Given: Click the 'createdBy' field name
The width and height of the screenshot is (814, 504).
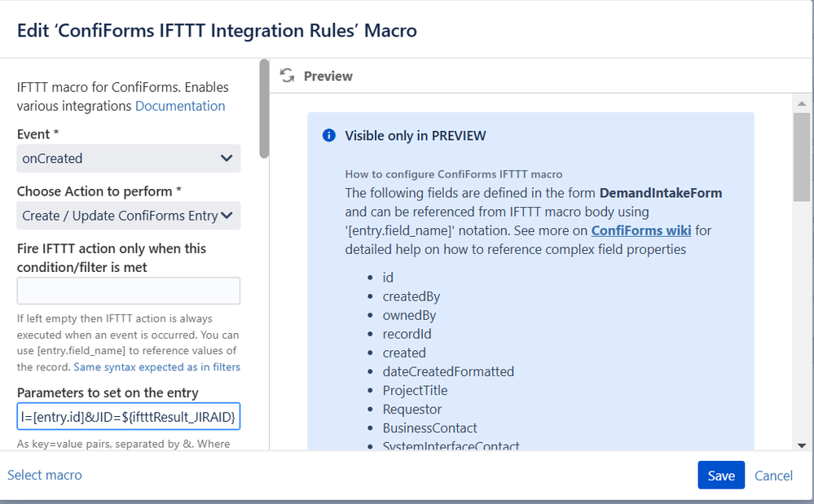Looking at the screenshot, I should pyautogui.click(x=411, y=296).
